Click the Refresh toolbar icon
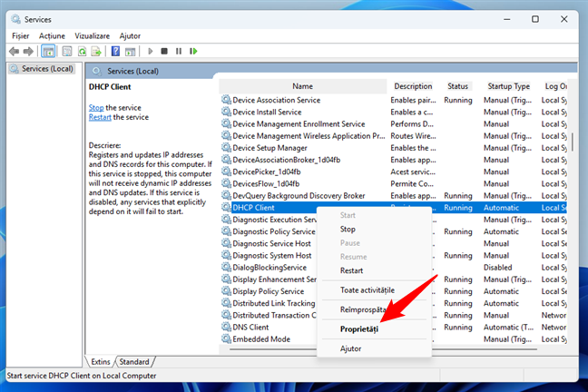The width and height of the screenshot is (588, 392). coord(83,52)
